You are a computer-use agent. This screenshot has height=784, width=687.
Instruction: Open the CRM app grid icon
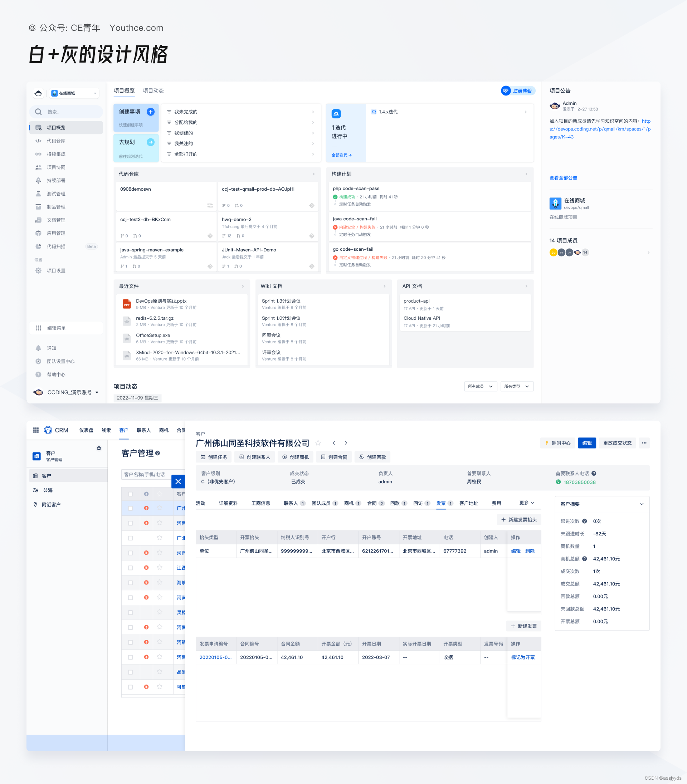tap(36, 430)
